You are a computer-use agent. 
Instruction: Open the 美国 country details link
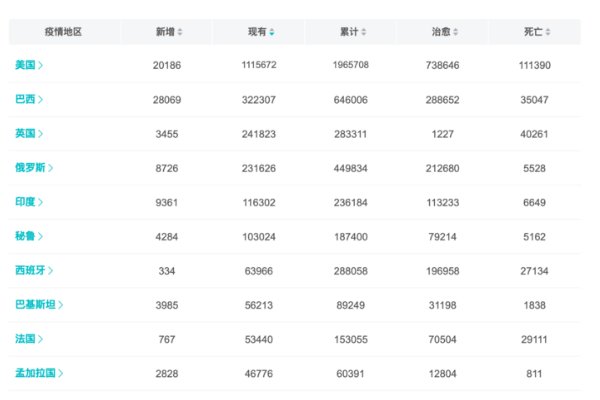pyautogui.click(x=29, y=65)
